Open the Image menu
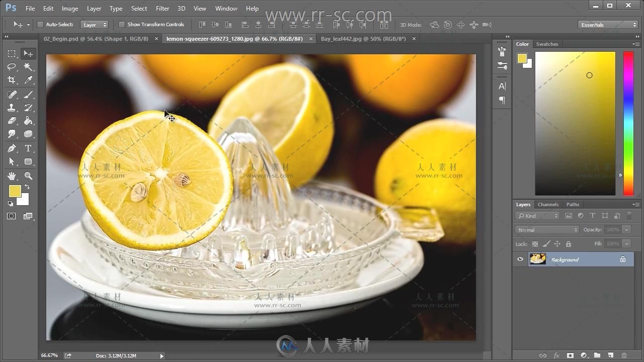The height and width of the screenshot is (362, 644). pyautogui.click(x=70, y=9)
